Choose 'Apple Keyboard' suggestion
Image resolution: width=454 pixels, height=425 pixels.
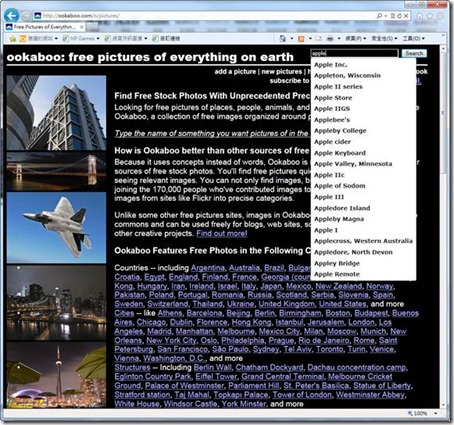363,153
